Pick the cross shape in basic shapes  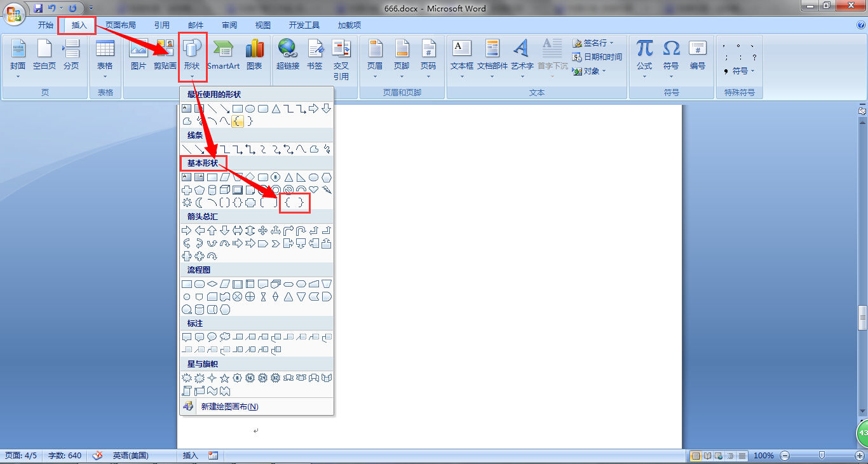pyautogui.click(x=187, y=190)
